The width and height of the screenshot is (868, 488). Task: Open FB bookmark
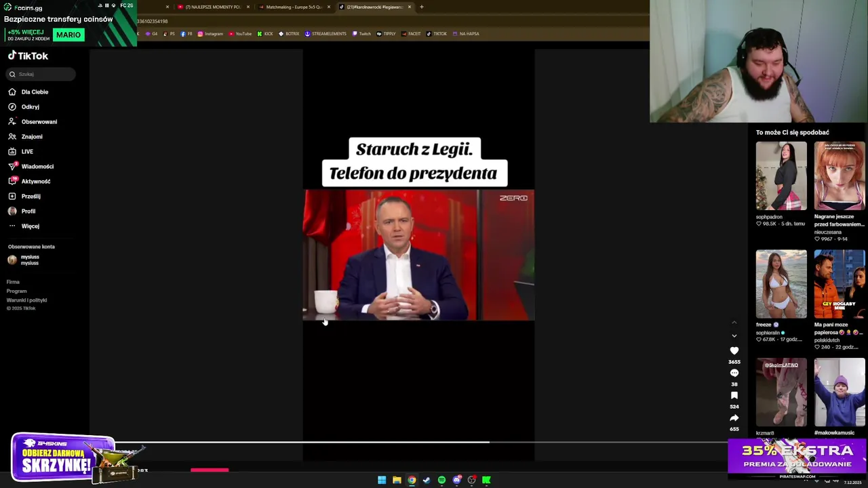pyautogui.click(x=186, y=33)
